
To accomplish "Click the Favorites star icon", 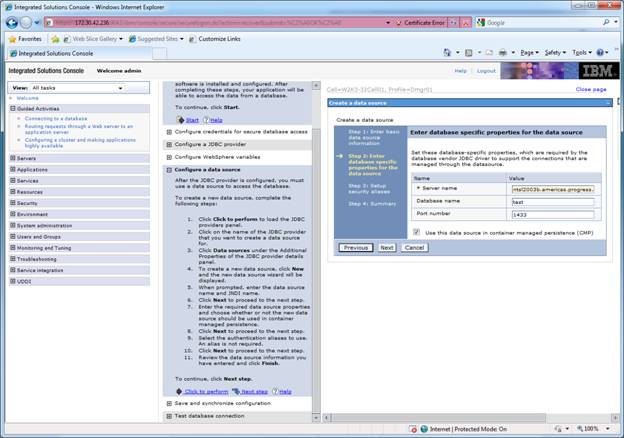I will pyautogui.click(x=12, y=38).
